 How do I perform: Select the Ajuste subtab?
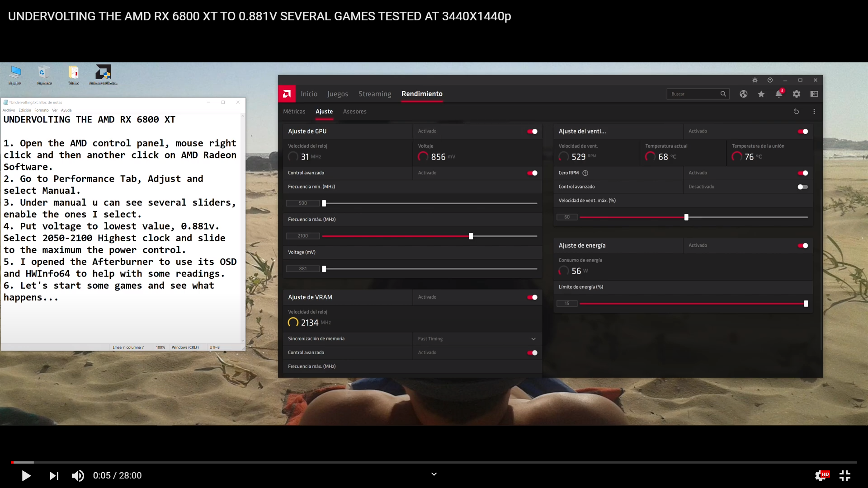(324, 112)
